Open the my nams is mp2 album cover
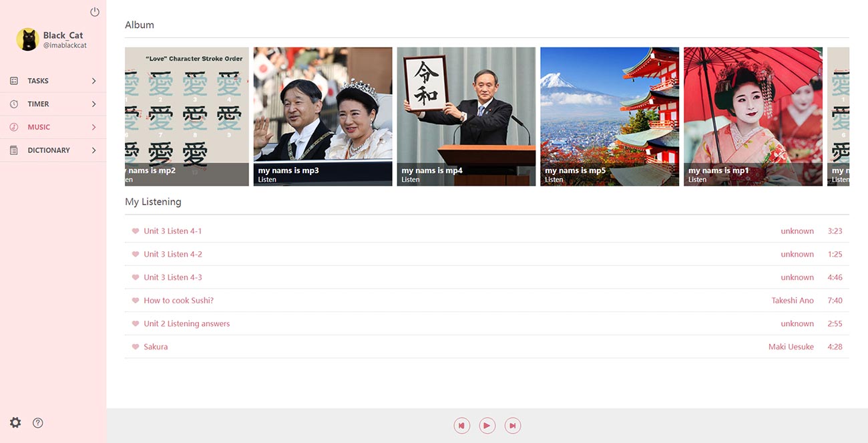The width and height of the screenshot is (868, 443). coord(187,116)
